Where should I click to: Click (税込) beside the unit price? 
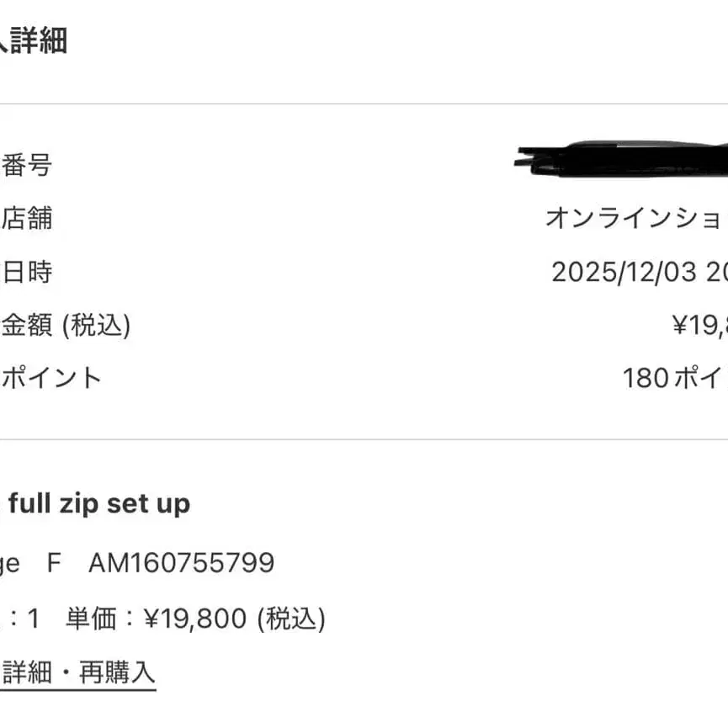coord(291,619)
